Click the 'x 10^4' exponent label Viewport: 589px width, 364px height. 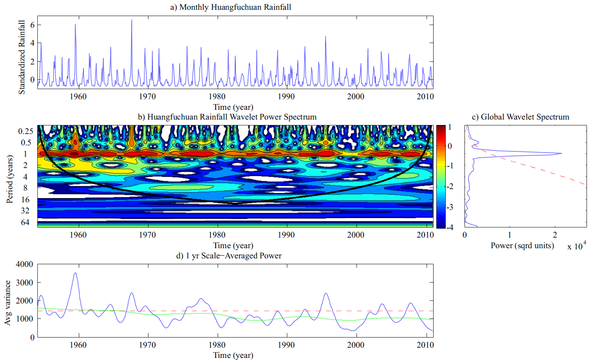pyautogui.click(x=576, y=246)
